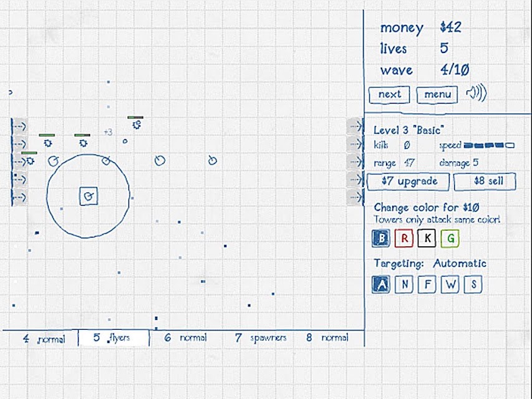Mute the sound using speaker icon

click(476, 92)
